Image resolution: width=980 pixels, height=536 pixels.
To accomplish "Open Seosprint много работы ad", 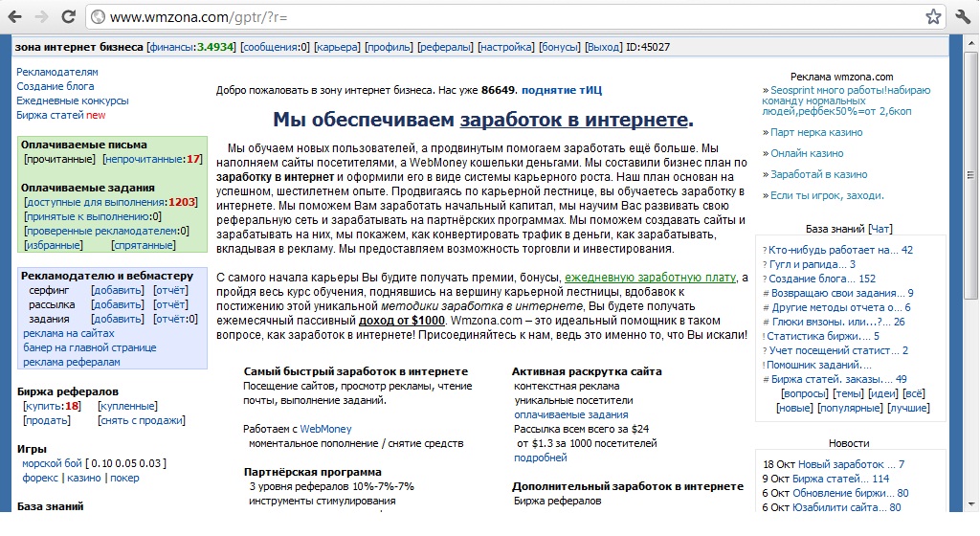I will click(846, 100).
